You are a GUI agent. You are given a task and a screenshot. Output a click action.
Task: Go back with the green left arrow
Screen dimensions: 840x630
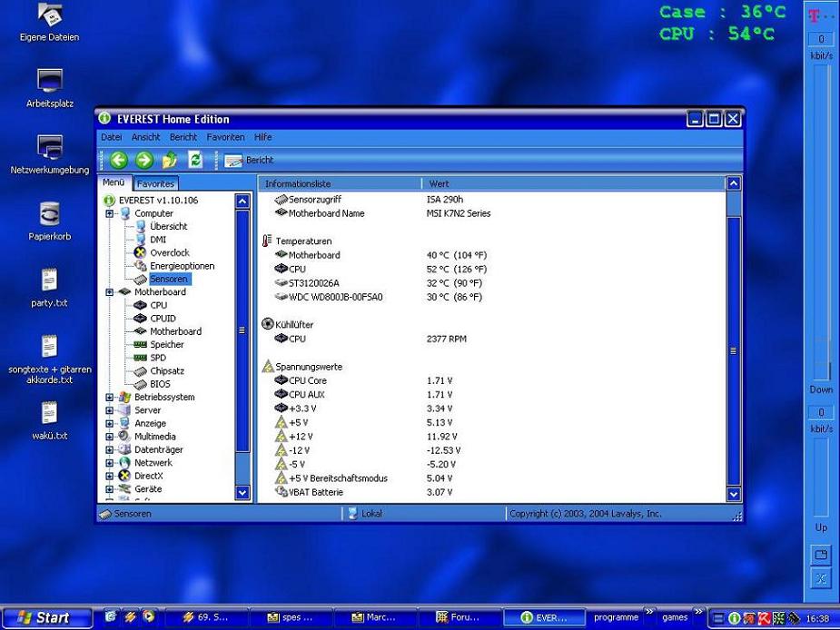pos(118,160)
